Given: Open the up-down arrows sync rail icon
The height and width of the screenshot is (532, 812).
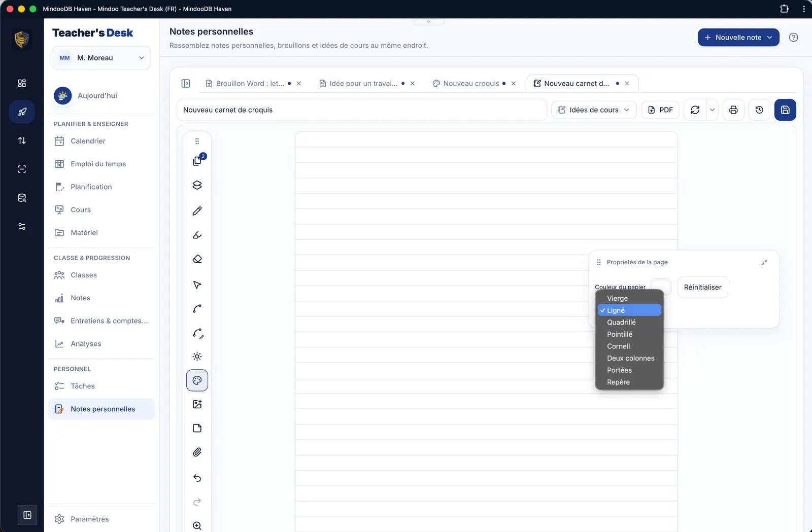Looking at the screenshot, I should point(22,140).
